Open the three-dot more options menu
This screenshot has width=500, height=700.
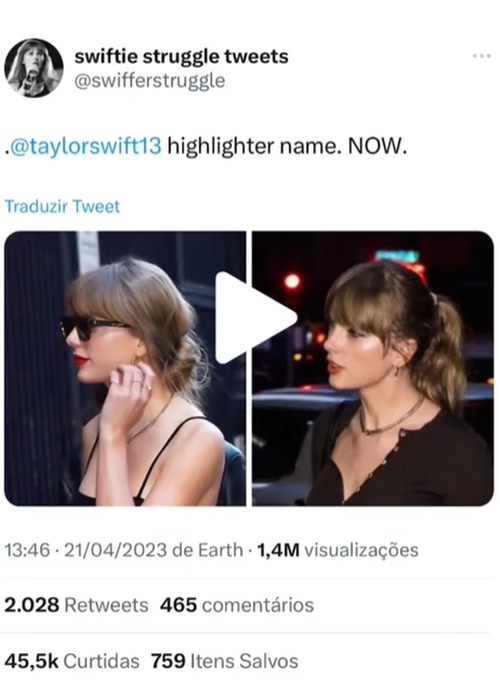[x=481, y=56]
